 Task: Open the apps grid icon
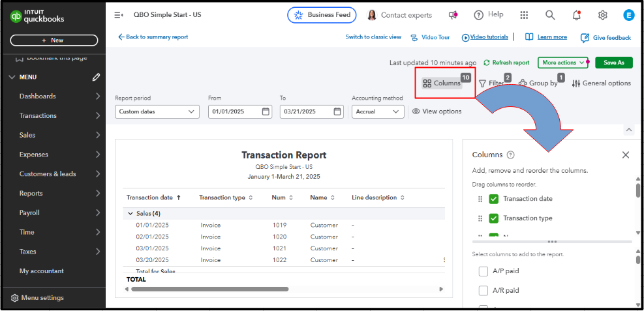524,15
